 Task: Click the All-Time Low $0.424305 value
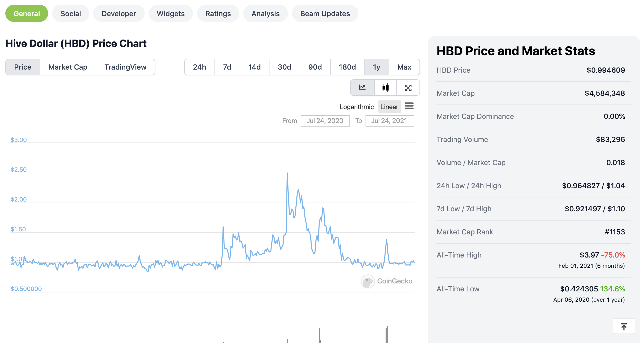579,289
